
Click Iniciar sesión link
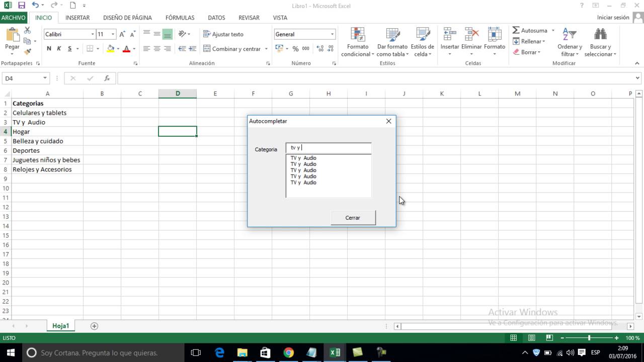click(x=613, y=17)
